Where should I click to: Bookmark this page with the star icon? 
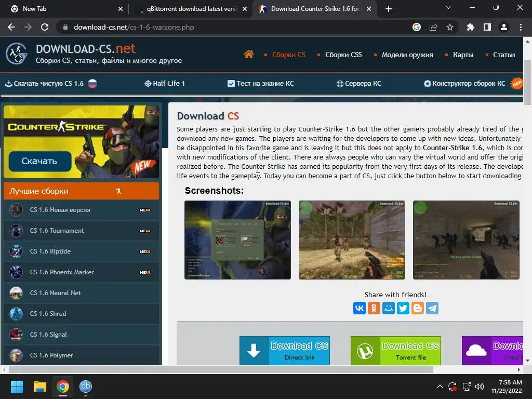(x=450, y=27)
